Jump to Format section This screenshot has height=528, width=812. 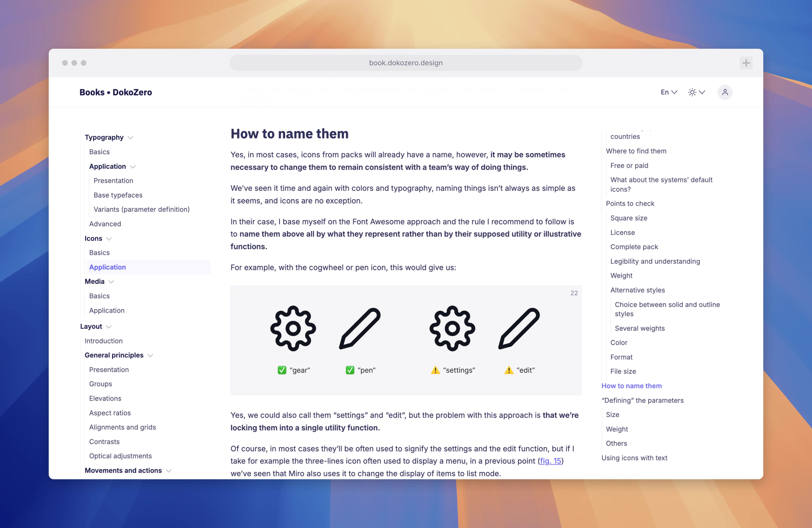(x=621, y=357)
